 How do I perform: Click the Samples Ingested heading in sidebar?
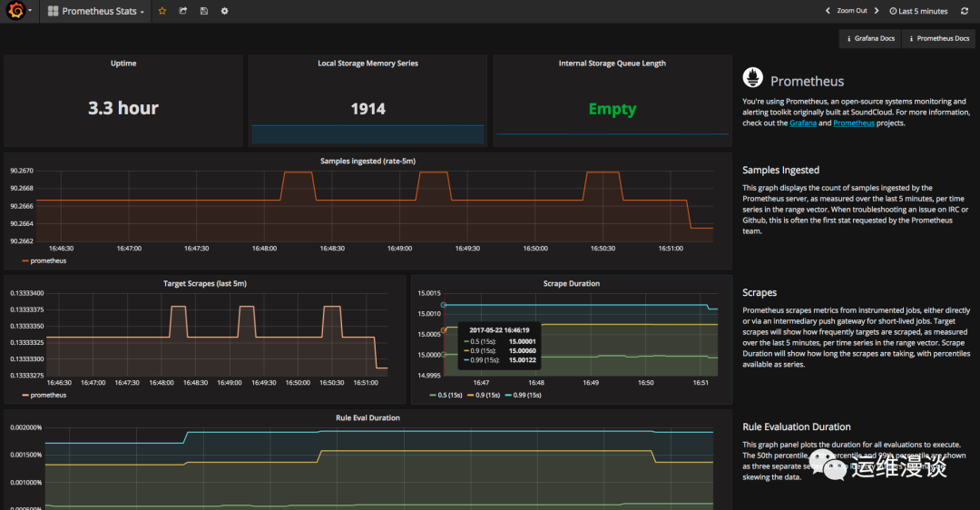tap(780, 170)
